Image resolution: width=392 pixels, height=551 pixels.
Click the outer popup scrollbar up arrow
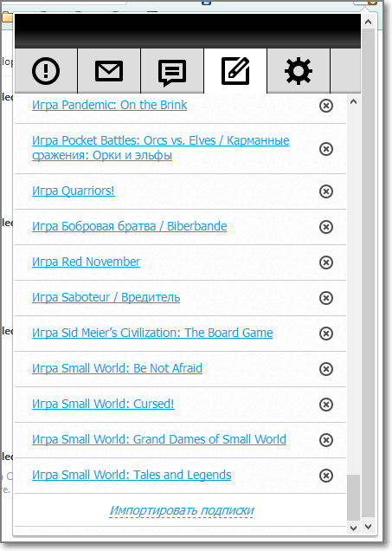[368, 22]
